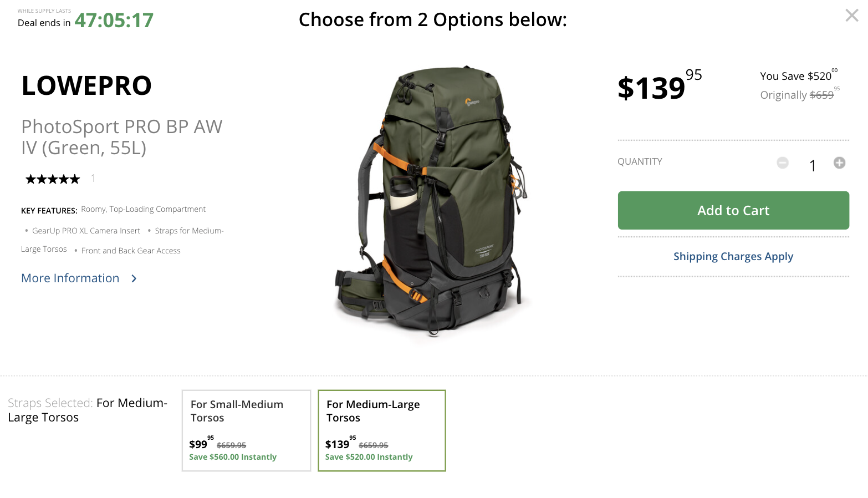Close the deal options dialog
This screenshot has height=498, width=868.
(851, 16)
